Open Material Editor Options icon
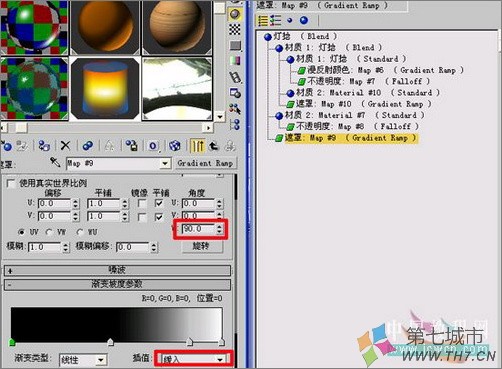The width and height of the screenshot is (502, 369). pyautogui.click(x=235, y=93)
